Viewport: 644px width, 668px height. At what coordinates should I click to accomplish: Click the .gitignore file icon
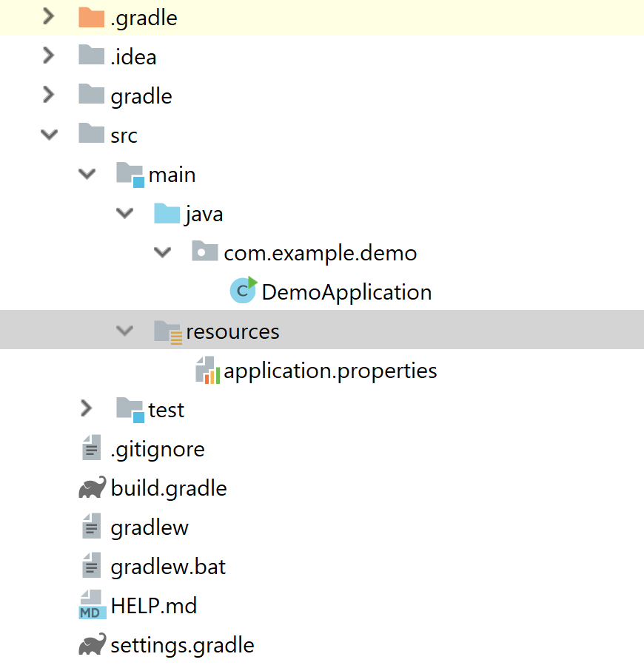tap(91, 448)
